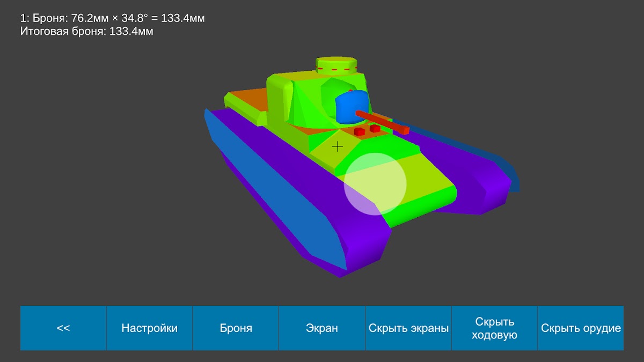Switch to Экран screen mode
This screenshot has width=644, height=362.
coord(322,328)
